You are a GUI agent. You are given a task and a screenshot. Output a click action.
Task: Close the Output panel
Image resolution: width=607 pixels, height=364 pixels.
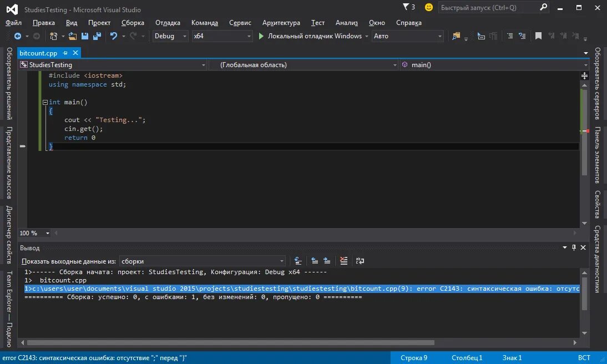583,248
